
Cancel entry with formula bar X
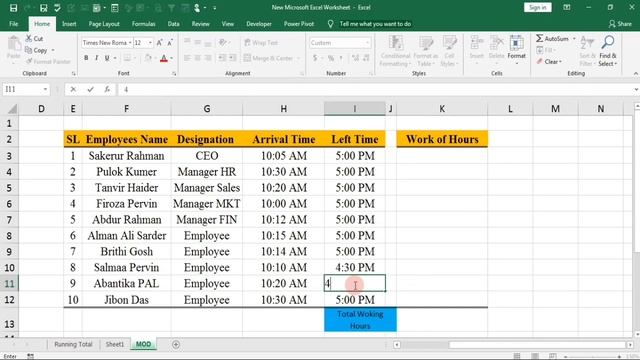73,89
